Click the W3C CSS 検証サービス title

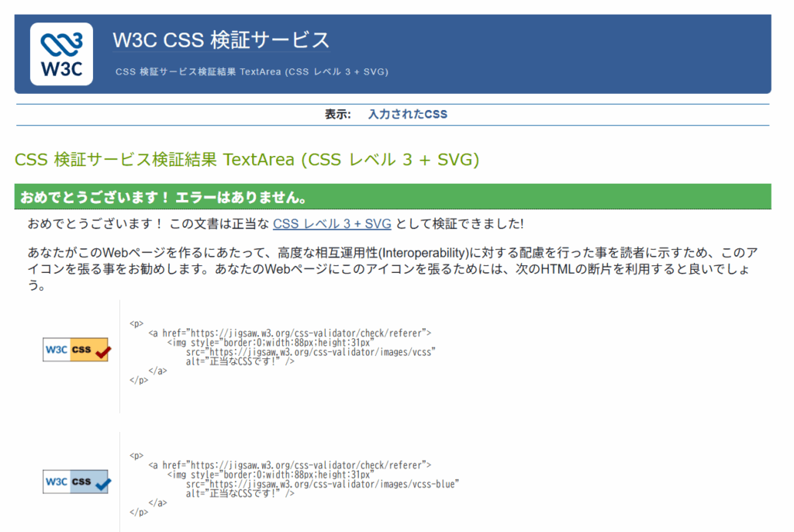(221, 40)
